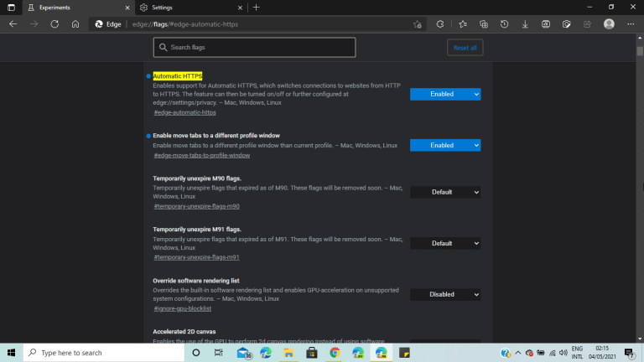Image resolution: width=644 pixels, height=362 pixels.
Task: Click 'Temporarily unexpire M91 flags.' heading
Action: (x=197, y=230)
